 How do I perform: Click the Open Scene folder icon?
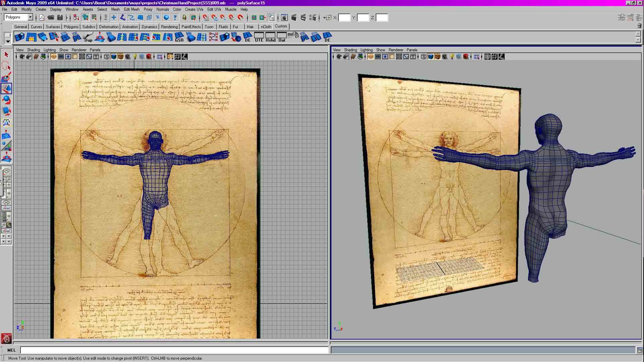tap(51, 17)
